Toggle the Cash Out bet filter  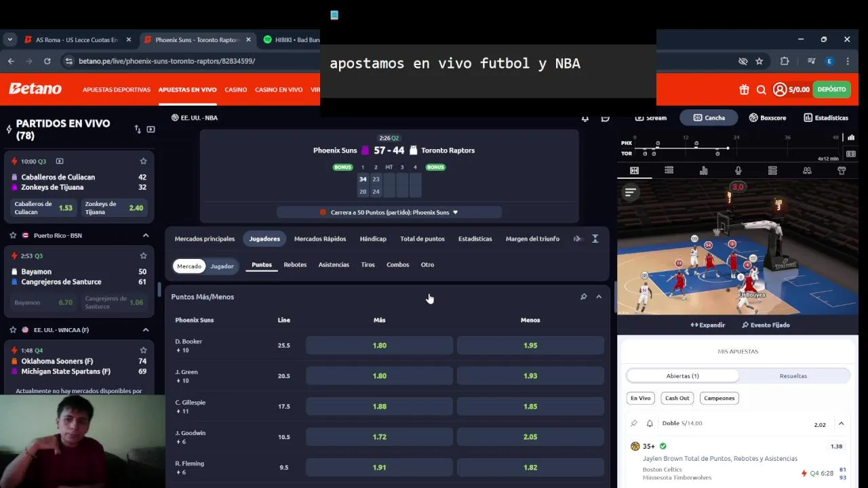tap(677, 398)
